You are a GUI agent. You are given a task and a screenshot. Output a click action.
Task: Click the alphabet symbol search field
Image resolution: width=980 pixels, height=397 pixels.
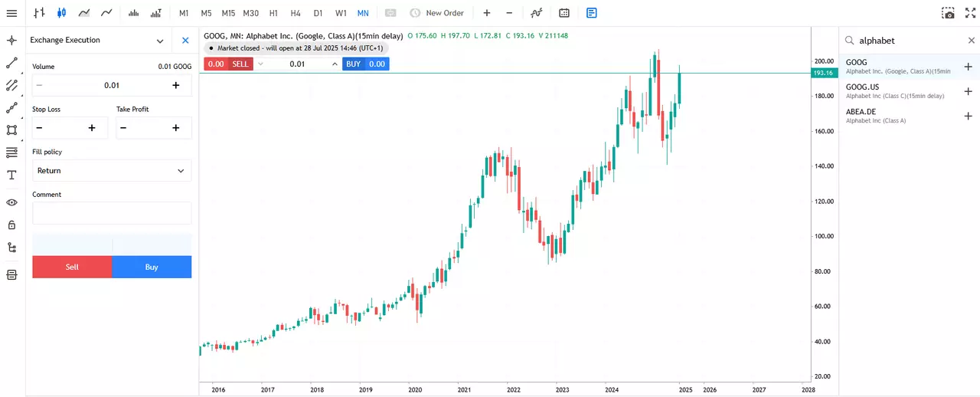coord(909,41)
